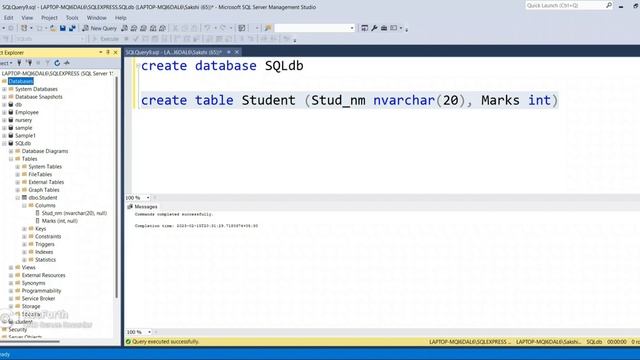This screenshot has height=360, width=640.
Task: Select the Views folder
Action: (29, 267)
